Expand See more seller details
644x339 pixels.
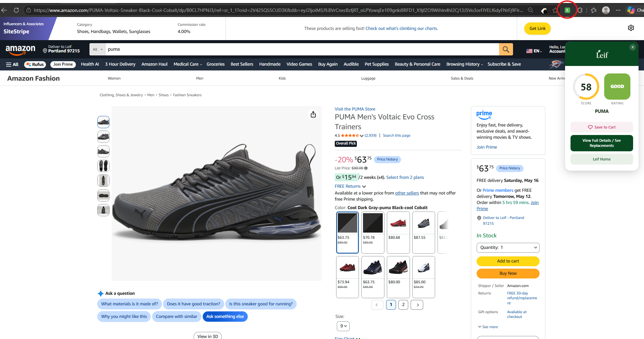(488, 327)
